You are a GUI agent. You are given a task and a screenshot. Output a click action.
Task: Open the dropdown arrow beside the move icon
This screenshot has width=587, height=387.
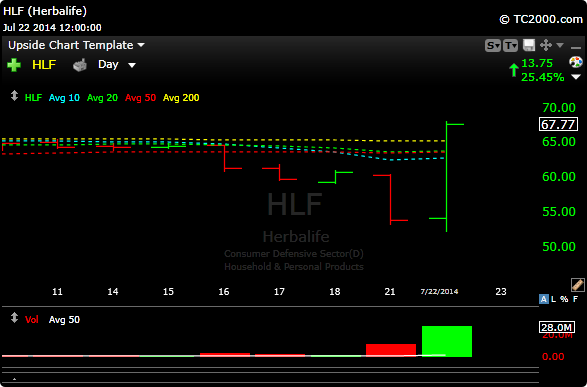pos(560,45)
